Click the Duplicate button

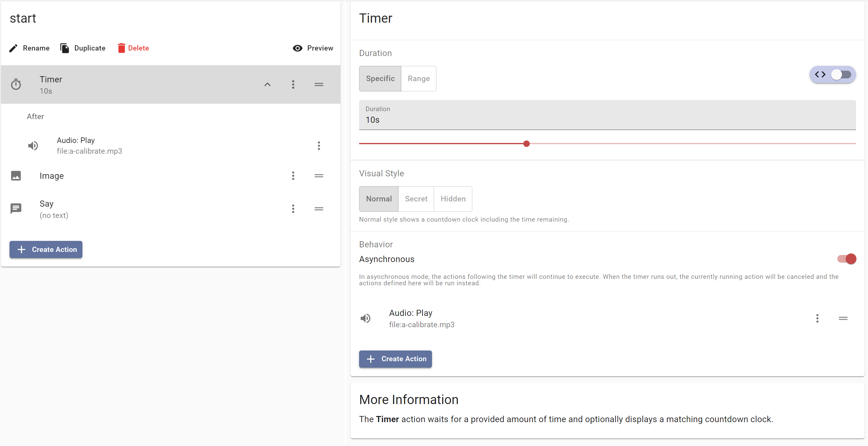(83, 48)
